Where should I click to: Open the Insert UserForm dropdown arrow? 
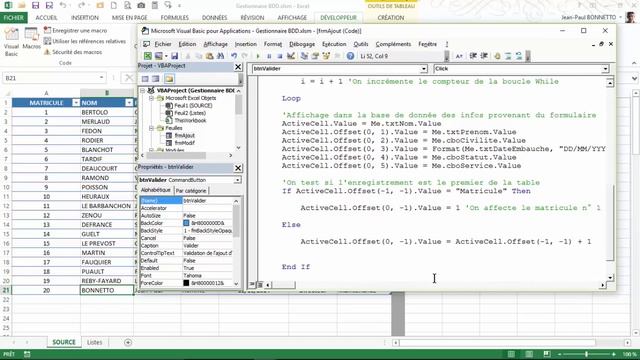tap(166, 56)
